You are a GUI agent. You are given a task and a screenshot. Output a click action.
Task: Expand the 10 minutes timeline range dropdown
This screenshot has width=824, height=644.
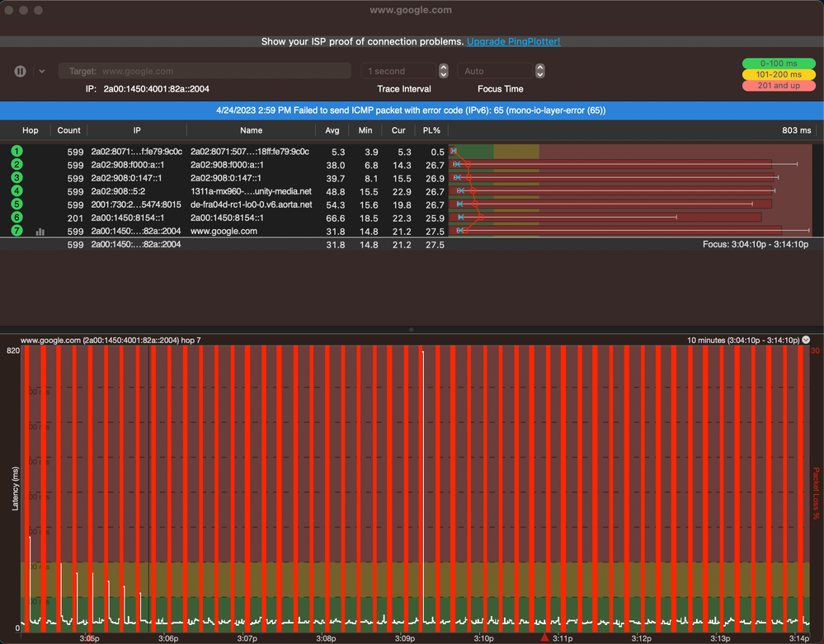(806, 340)
